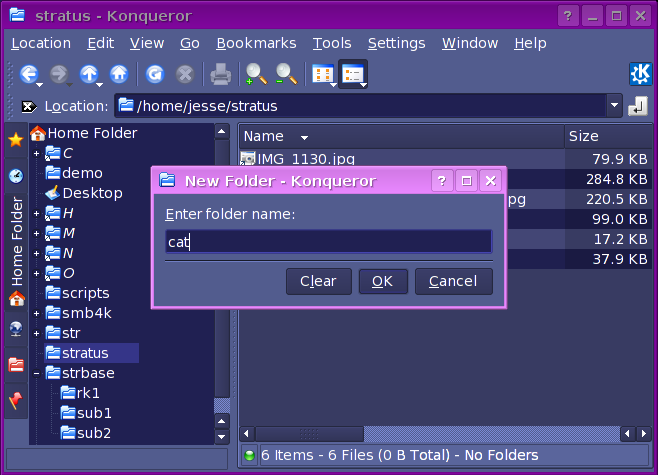Click the Clear button in dialog
658x475 pixels.
[319, 282]
